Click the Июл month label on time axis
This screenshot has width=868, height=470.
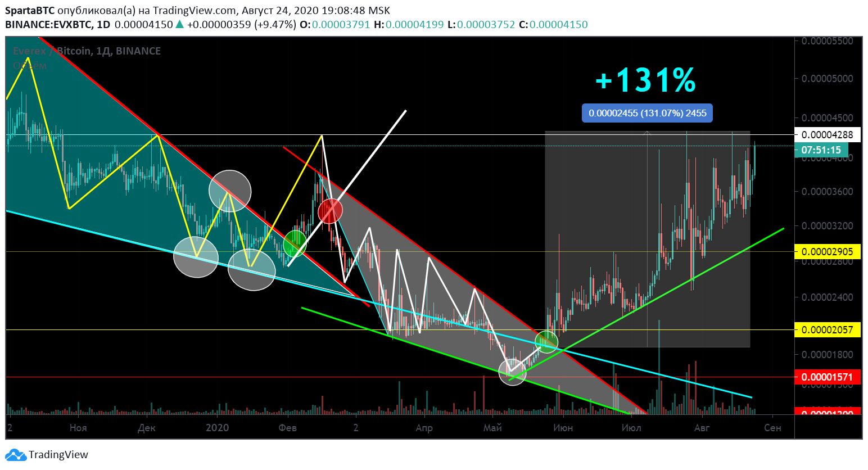(x=631, y=428)
